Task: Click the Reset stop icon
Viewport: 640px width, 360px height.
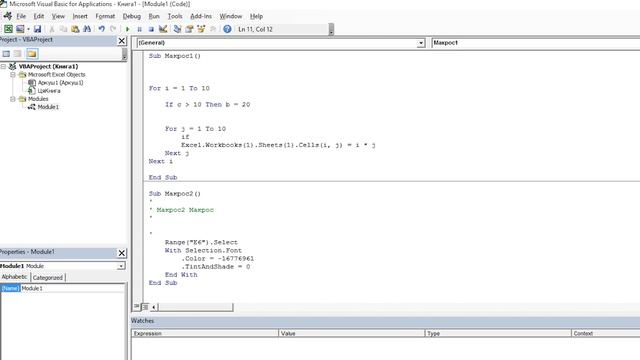Action: pyautogui.click(x=151, y=29)
